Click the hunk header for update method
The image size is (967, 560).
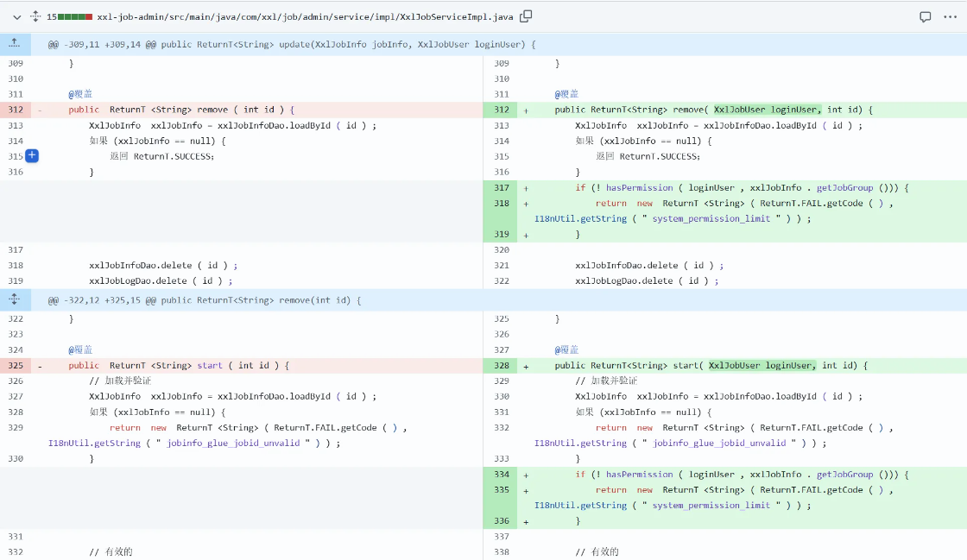coord(292,44)
